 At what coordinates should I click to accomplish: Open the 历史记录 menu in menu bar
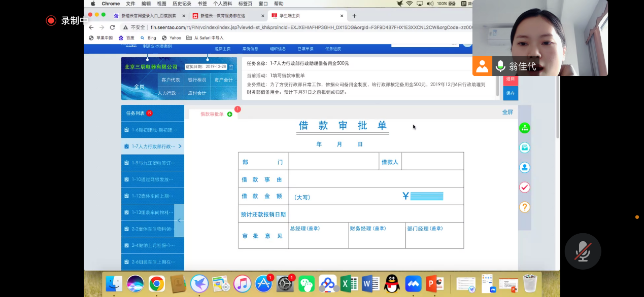tap(181, 4)
